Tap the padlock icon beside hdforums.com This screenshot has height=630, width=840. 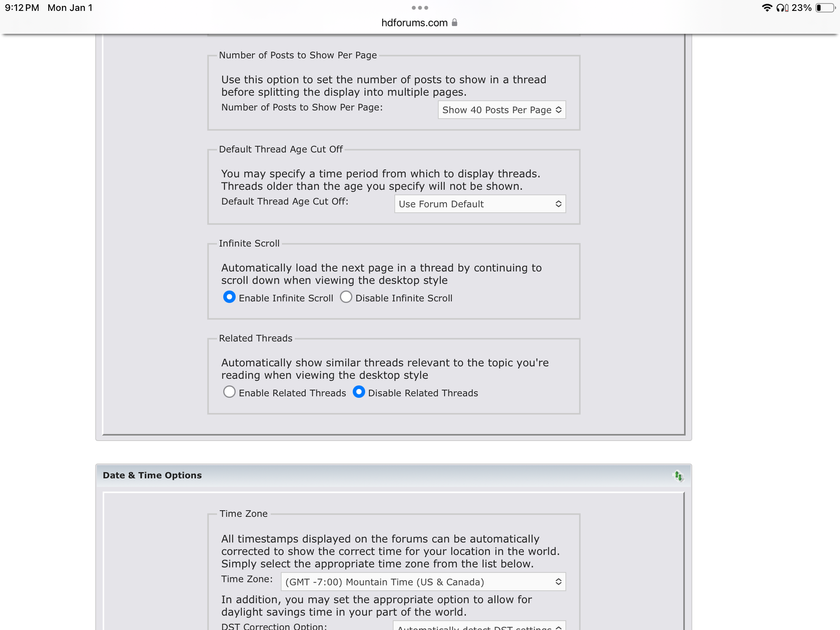pos(454,23)
